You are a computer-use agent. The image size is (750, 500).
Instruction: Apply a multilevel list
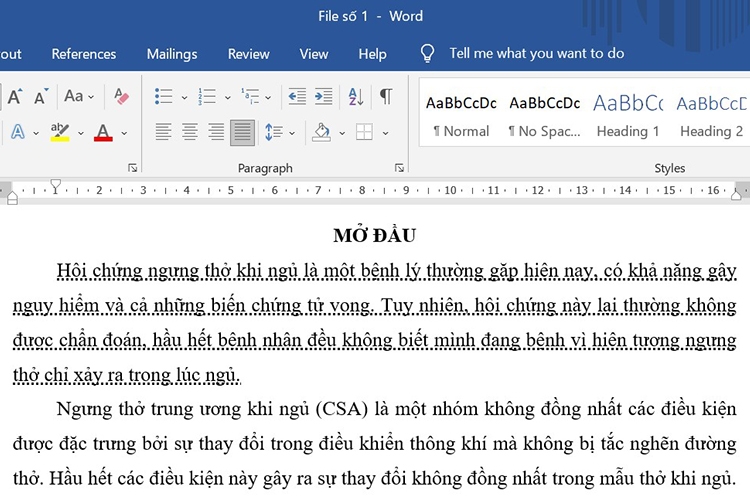click(250, 96)
